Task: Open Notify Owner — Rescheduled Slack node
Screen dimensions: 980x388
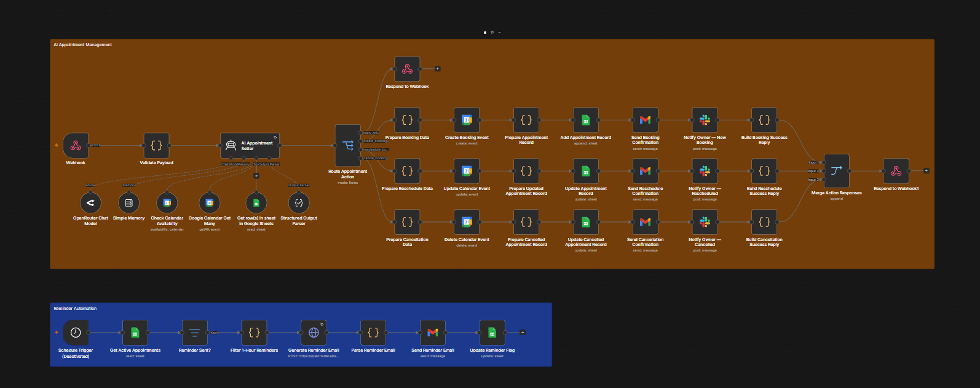Action: pyautogui.click(x=705, y=172)
